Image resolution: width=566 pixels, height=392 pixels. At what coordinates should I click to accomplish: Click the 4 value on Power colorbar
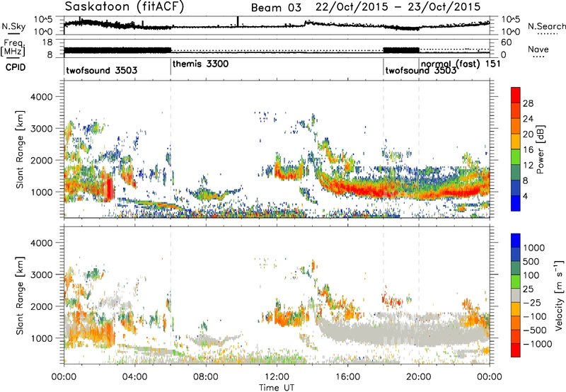(x=525, y=196)
